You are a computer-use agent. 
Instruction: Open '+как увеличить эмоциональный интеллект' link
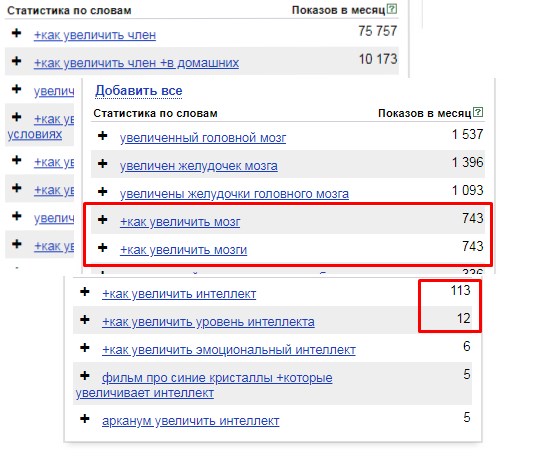[229, 350]
